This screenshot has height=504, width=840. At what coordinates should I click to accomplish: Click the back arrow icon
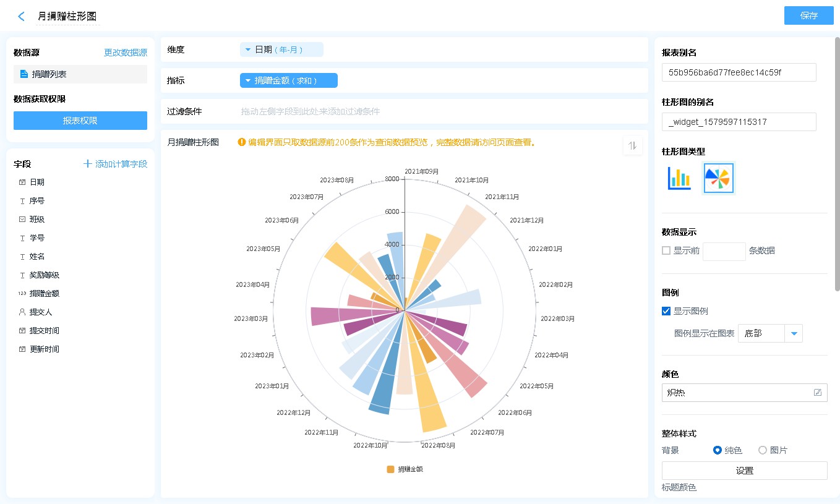tap(22, 17)
